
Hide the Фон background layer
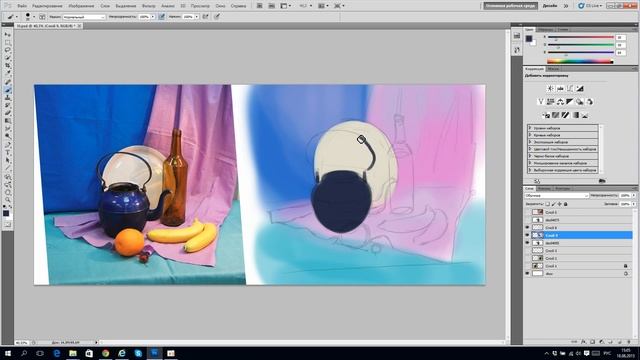coord(527,273)
